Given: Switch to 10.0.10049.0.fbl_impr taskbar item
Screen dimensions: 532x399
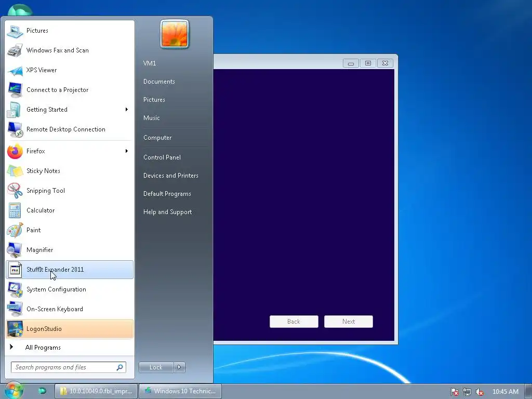Looking at the screenshot, I should (x=96, y=391).
